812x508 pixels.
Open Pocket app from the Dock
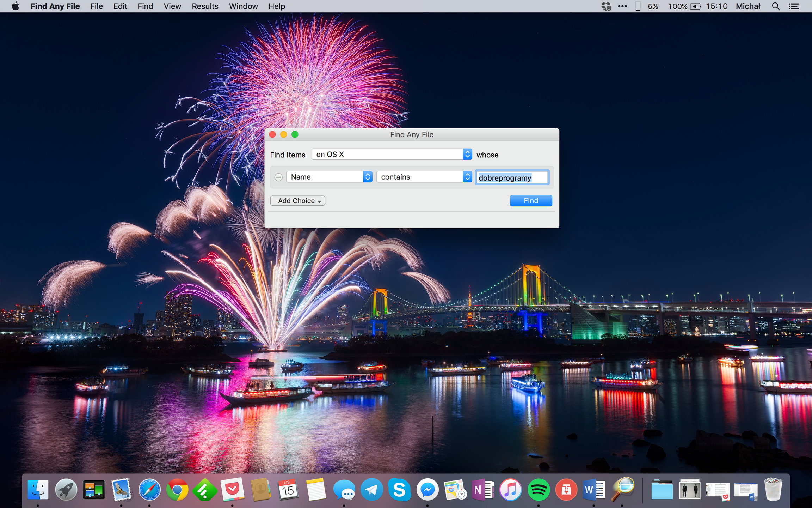click(x=233, y=490)
